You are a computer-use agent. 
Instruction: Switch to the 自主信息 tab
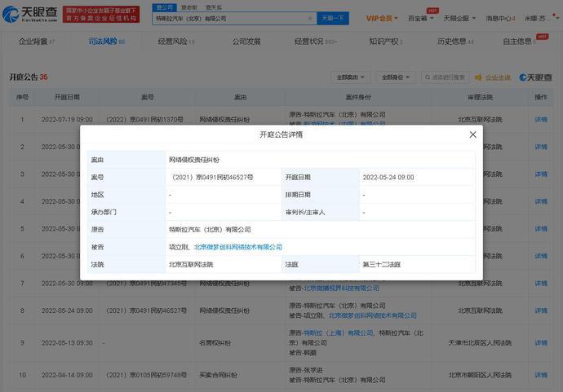click(x=519, y=42)
